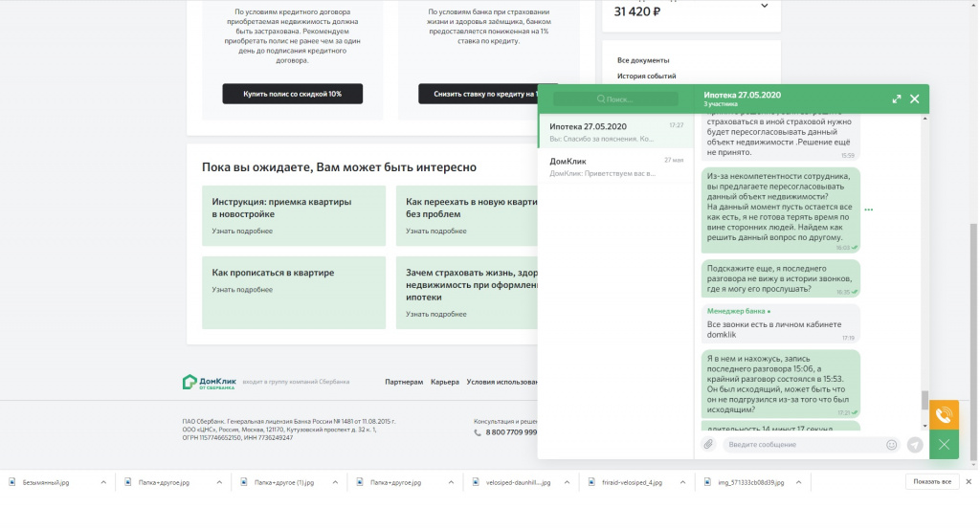Open Инструкция: приемка квартиры card
Screen dimensions: 980x530
pos(294,215)
